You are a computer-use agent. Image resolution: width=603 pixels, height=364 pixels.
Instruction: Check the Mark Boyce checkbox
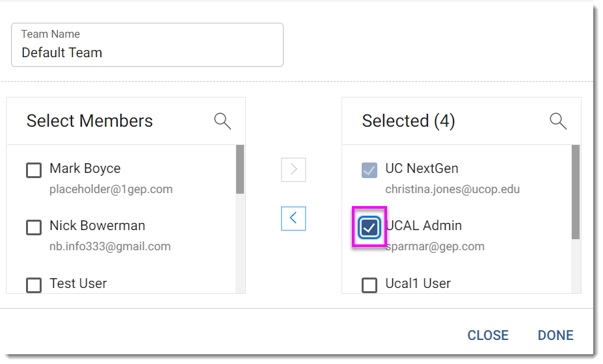(x=34, y=170)
